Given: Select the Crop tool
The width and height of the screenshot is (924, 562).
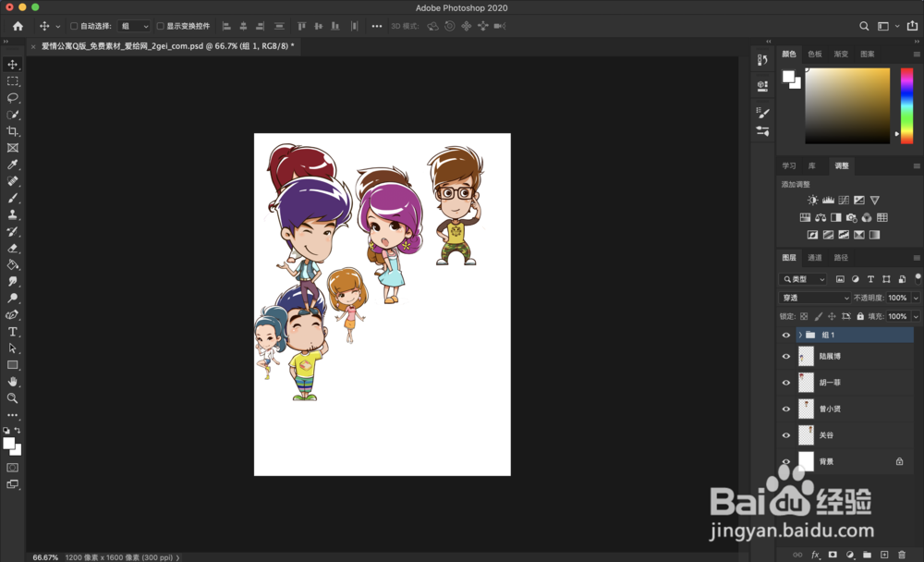Looking at the screenshot, I should 12,131.
